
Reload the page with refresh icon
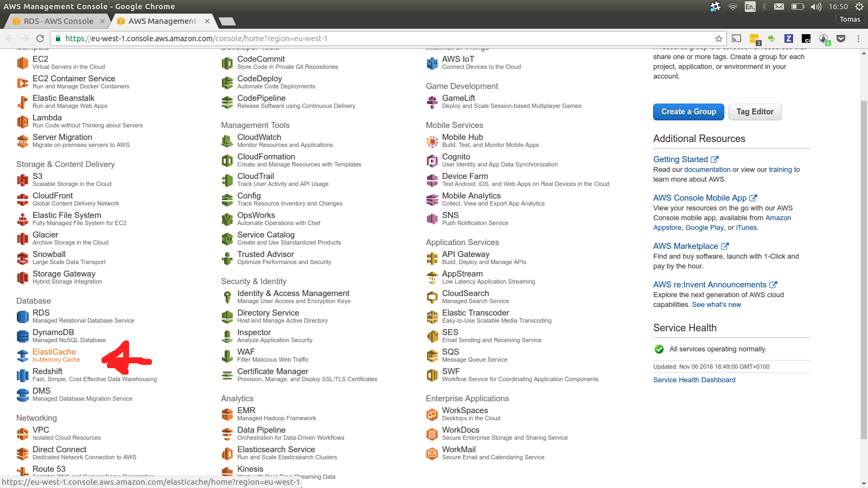click(x=40, y=38)
